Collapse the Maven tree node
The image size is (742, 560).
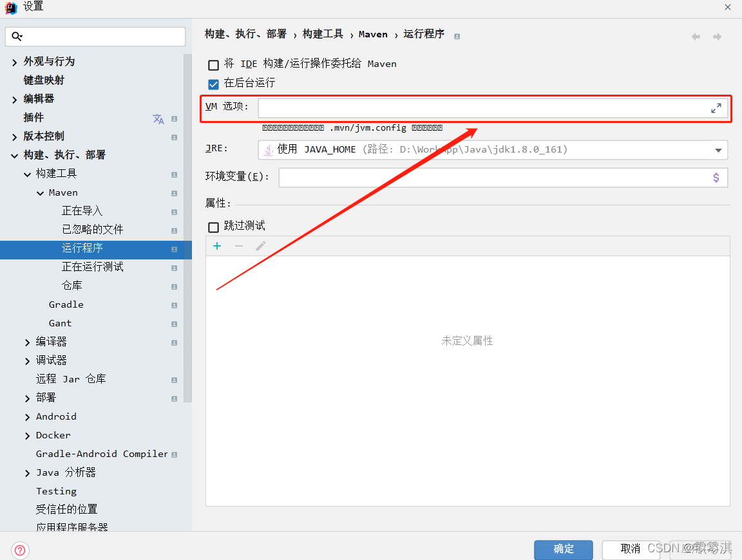(40, 193)
